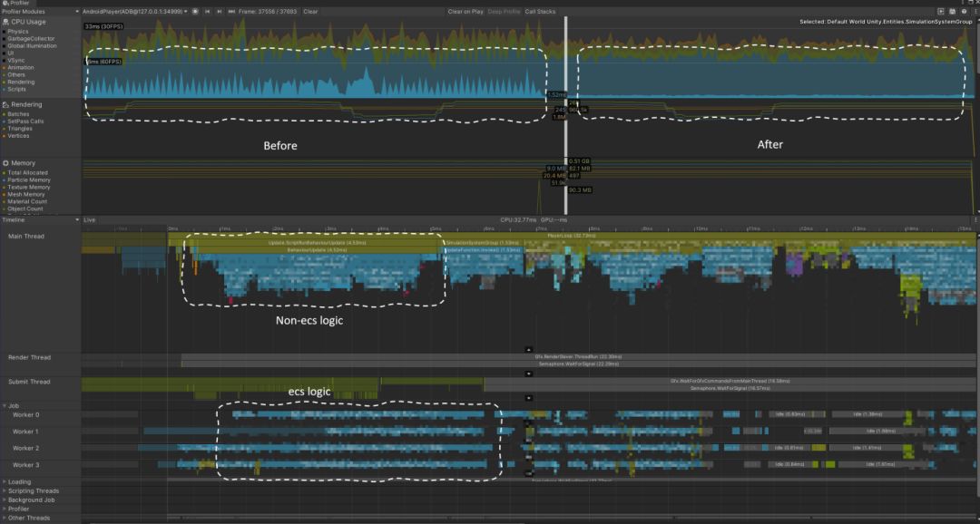Select the Update.ScriptRunBehaviourUpdate timeline sample
Image resolution: width=980 pixels, height=524 pixels.
pyautogui.click(x=318, y=243)
